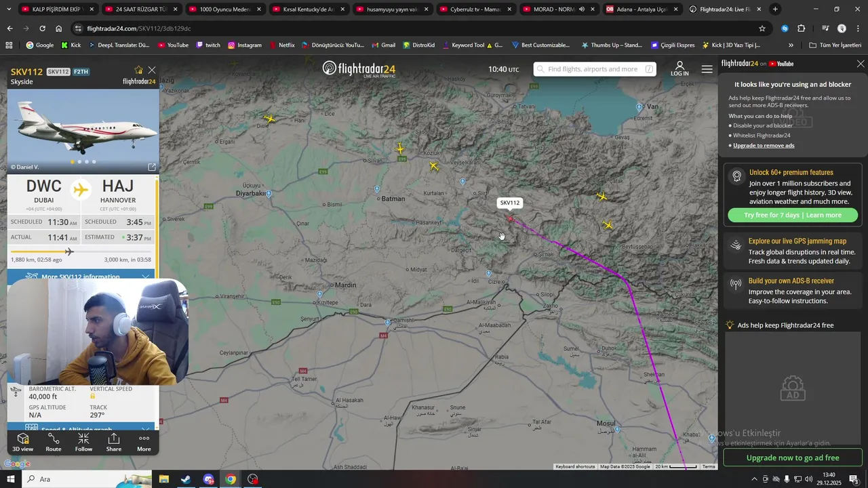Click the browser address bar URL
This screenshot has height=488, width=868.
point(139,28)
